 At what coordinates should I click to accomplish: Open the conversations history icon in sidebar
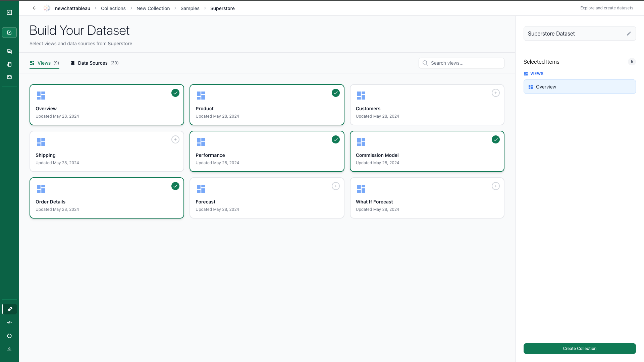(x=9, y=51)
